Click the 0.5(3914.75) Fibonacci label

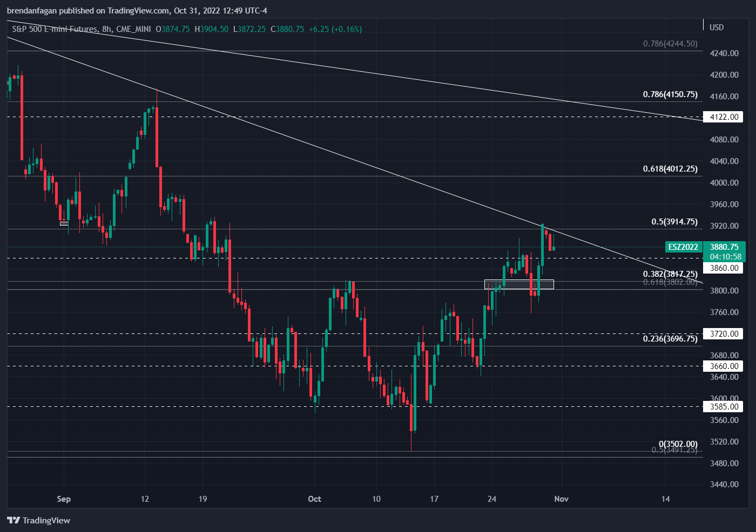coord(674,222)
